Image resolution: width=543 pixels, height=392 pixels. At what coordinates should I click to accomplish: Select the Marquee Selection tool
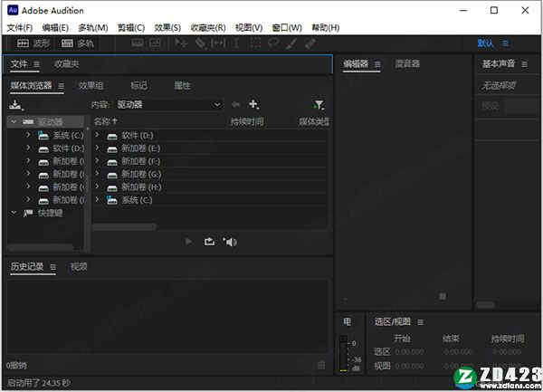pyautogui.click(x=255, y=43)
